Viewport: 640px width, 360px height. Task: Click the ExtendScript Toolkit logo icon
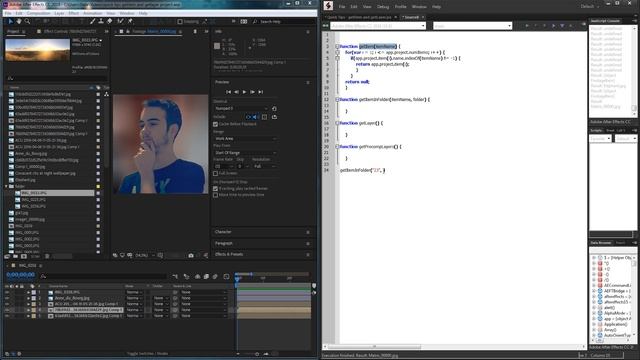tap(328, 6)
